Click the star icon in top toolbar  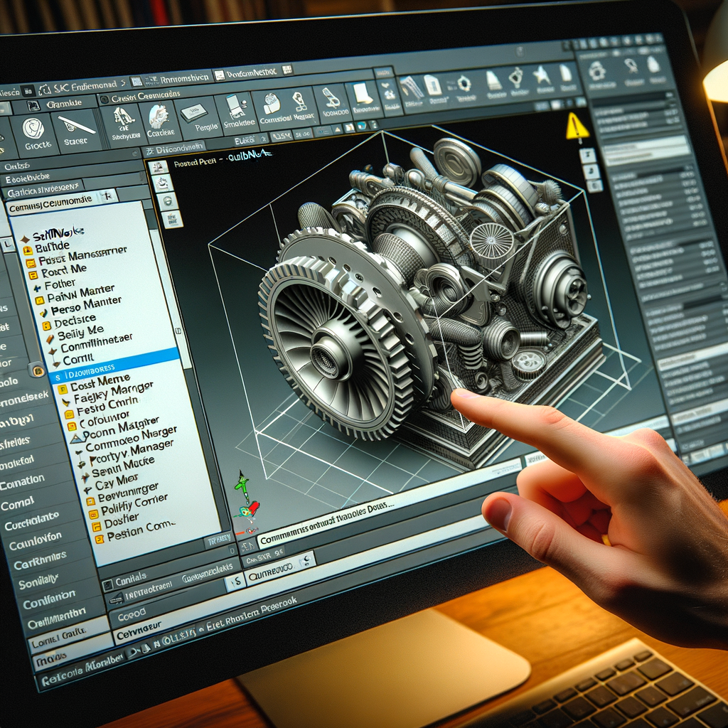point(542,76)
